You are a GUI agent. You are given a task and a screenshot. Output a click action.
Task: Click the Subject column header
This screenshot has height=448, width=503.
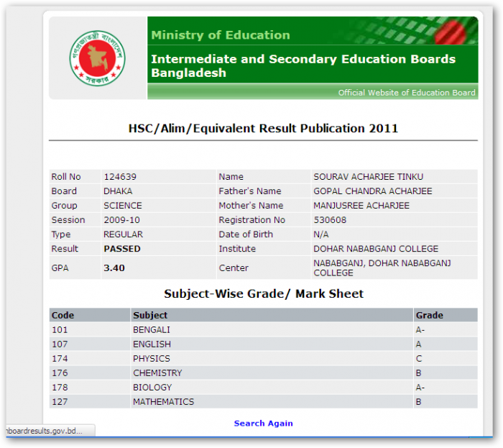[150, 316]
